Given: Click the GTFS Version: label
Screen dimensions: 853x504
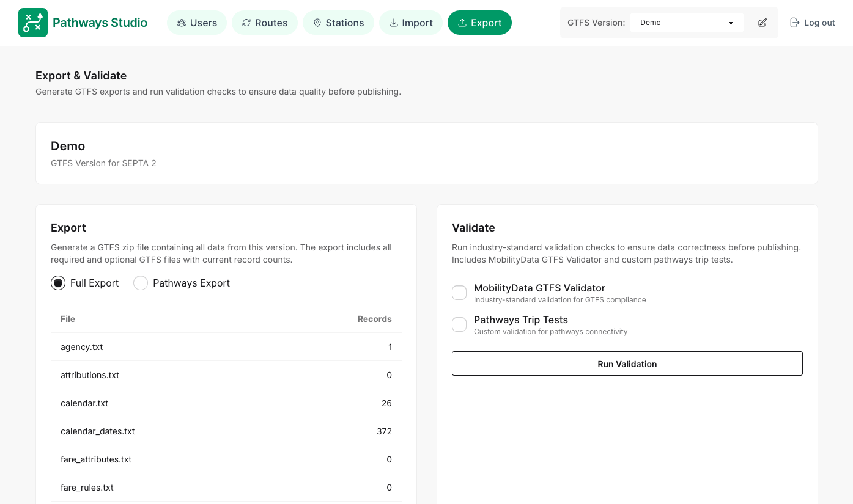Looking at the screenshot, I should tap(596, 23).
